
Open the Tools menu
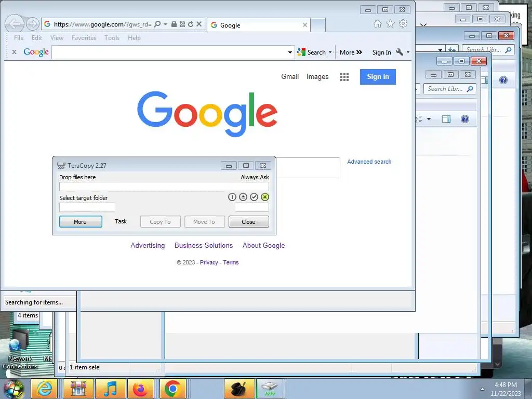click(112, 37)
